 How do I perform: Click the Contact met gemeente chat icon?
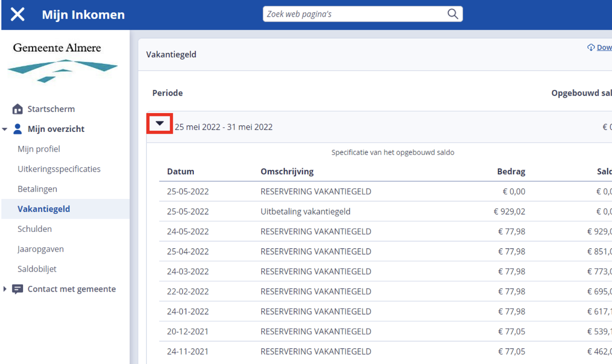tap(17, 289)
